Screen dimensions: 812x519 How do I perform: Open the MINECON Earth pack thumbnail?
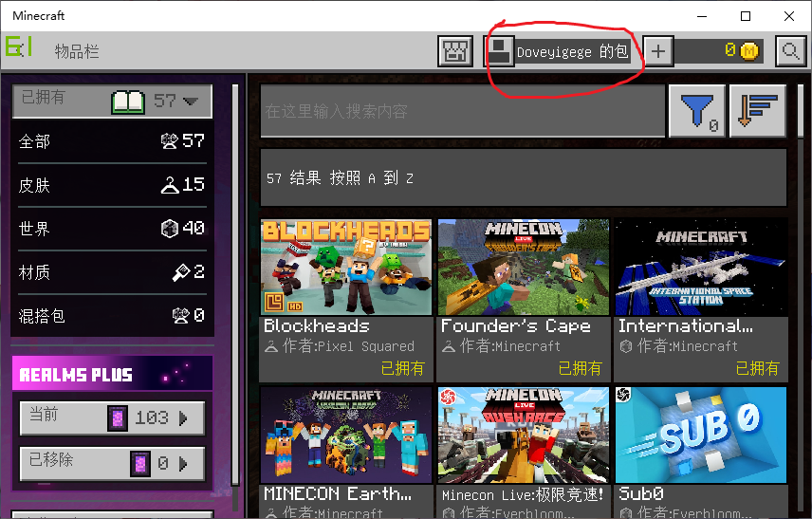coord(346,436)
